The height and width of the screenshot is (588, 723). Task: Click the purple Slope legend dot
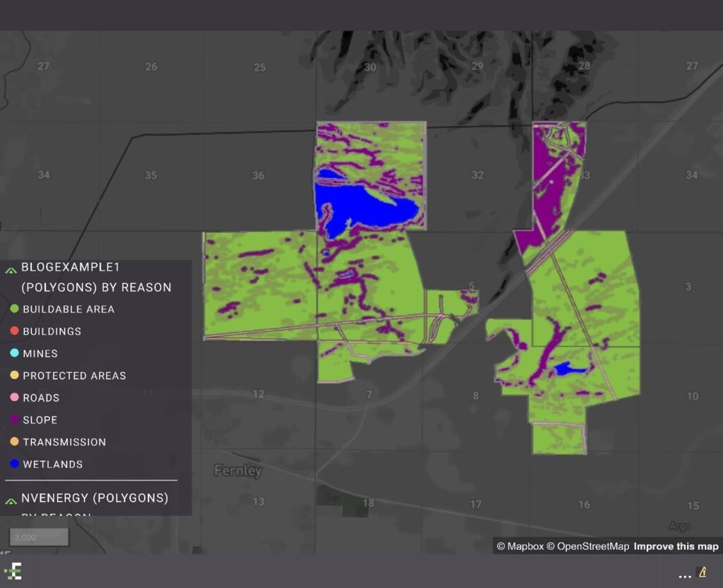click(14, 420)
